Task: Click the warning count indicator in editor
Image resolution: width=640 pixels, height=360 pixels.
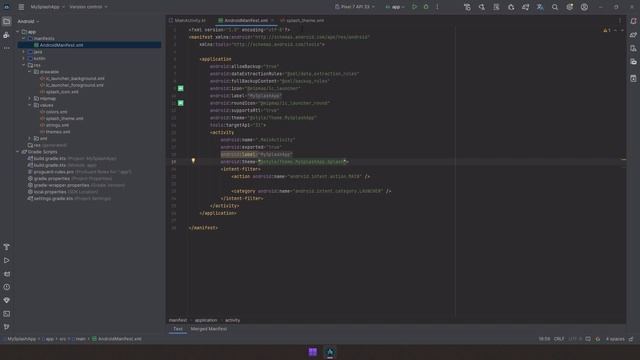Action: [x=607, y=30]
